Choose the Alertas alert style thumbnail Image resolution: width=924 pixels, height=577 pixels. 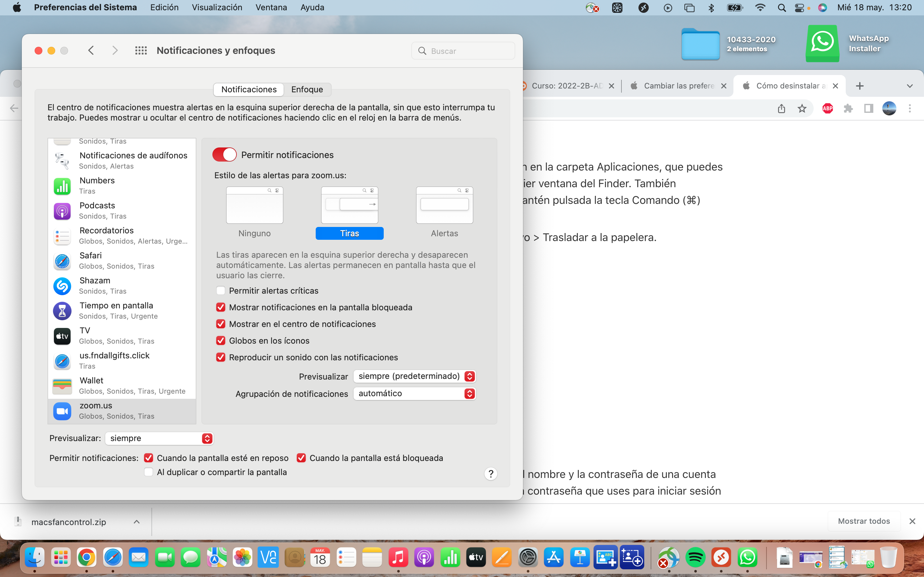tap(444, 205)
